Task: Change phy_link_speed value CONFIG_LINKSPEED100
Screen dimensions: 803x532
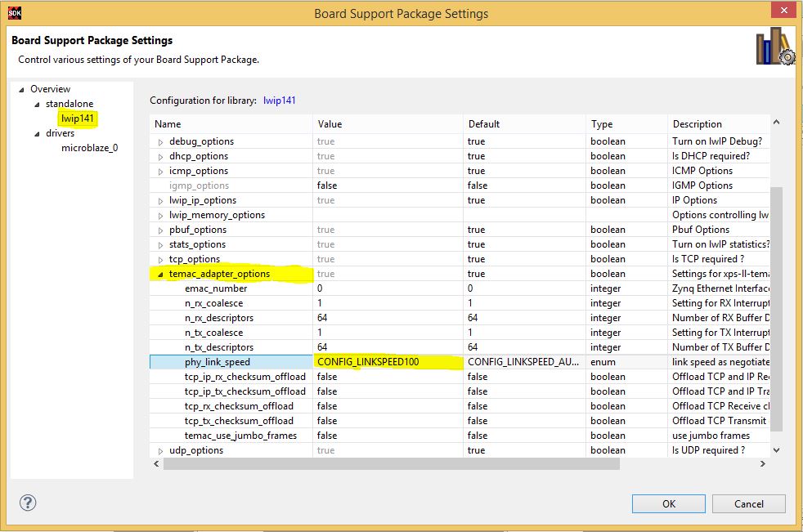Action: (388, 362)
